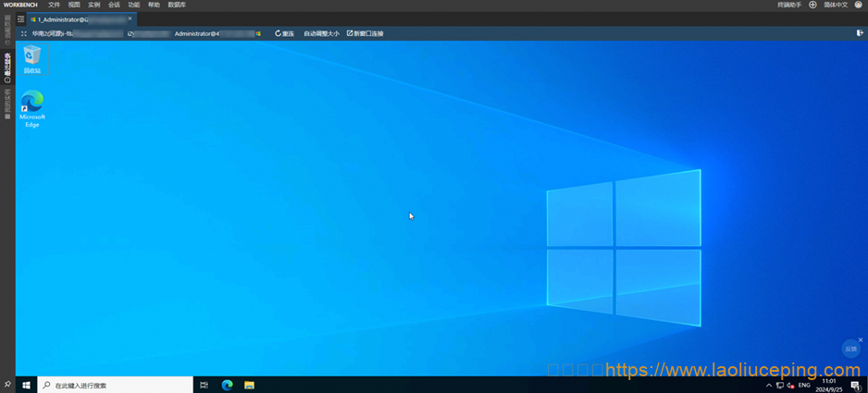Open Task View in the taskbar
This screenshot has width=868, height=393.
[204, 385]
